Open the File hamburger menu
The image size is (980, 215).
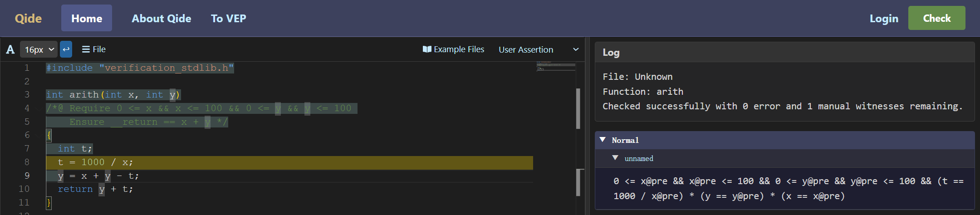93,49
